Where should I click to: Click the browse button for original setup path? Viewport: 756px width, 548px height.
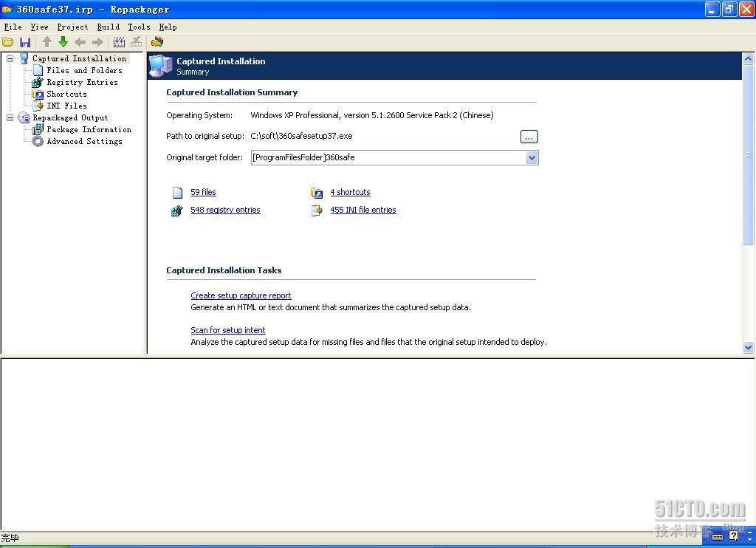pyautogui.click(x=529, y=137)
